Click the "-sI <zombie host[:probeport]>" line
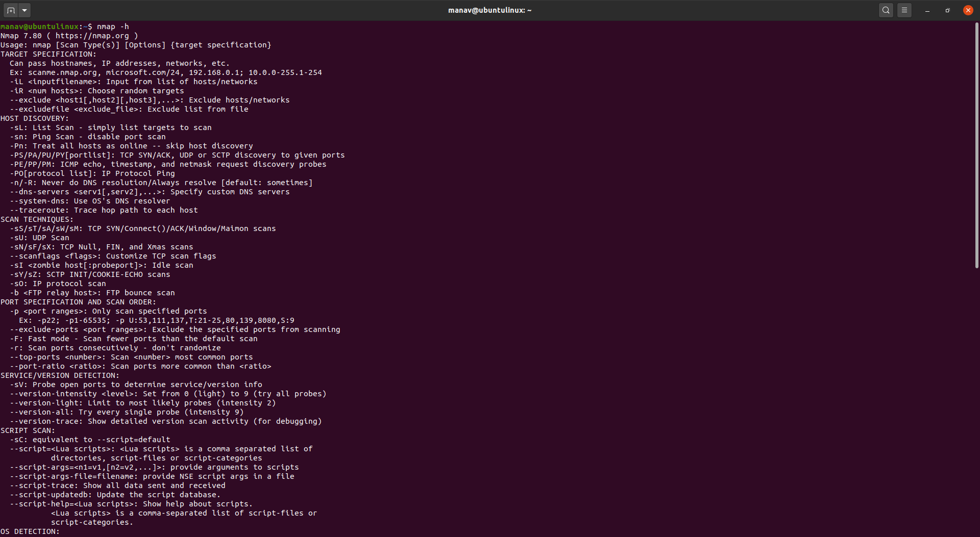Screen dimensions: 980x537 (x=102, y=265)
